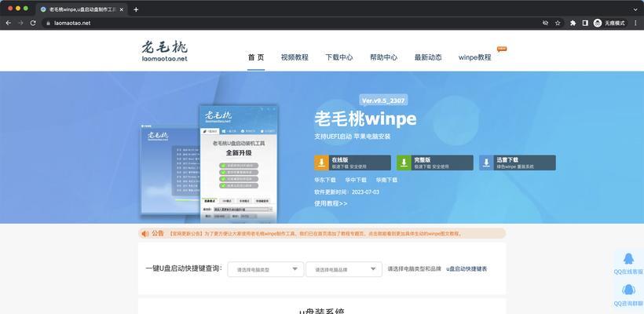Click the QQ在线客服 penguin icon
The height and width of the screenshot is (314, 644).
point(628,258)
